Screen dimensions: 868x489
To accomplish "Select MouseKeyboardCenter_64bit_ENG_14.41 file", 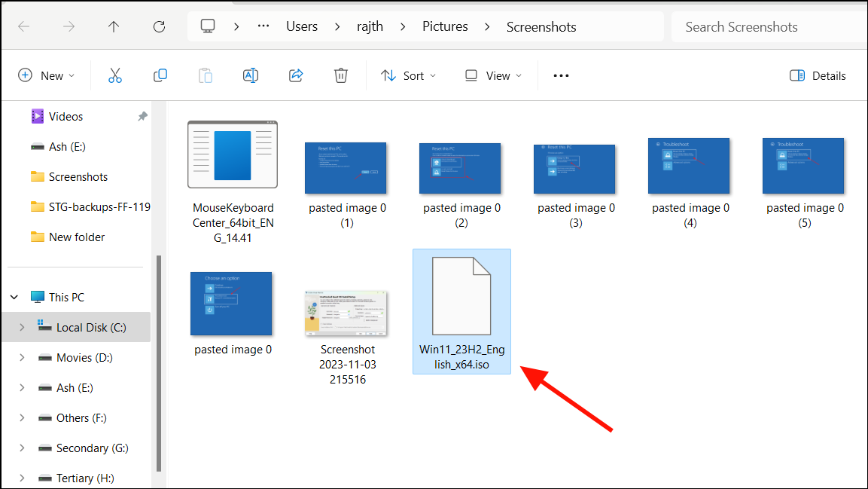I will (x=233, y=183).
